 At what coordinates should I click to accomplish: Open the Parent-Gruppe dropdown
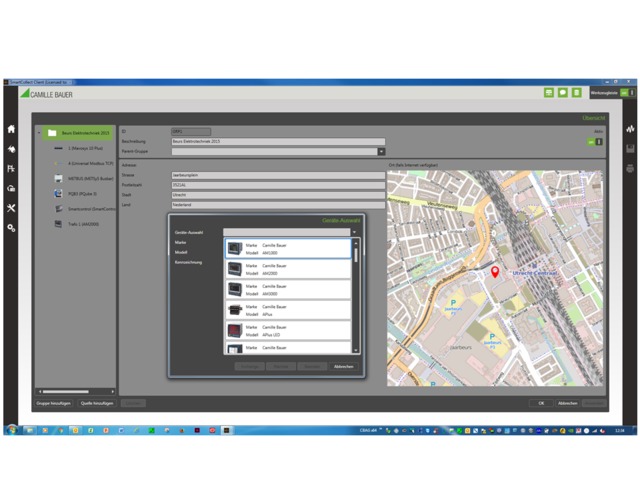(x=381, y=152)
